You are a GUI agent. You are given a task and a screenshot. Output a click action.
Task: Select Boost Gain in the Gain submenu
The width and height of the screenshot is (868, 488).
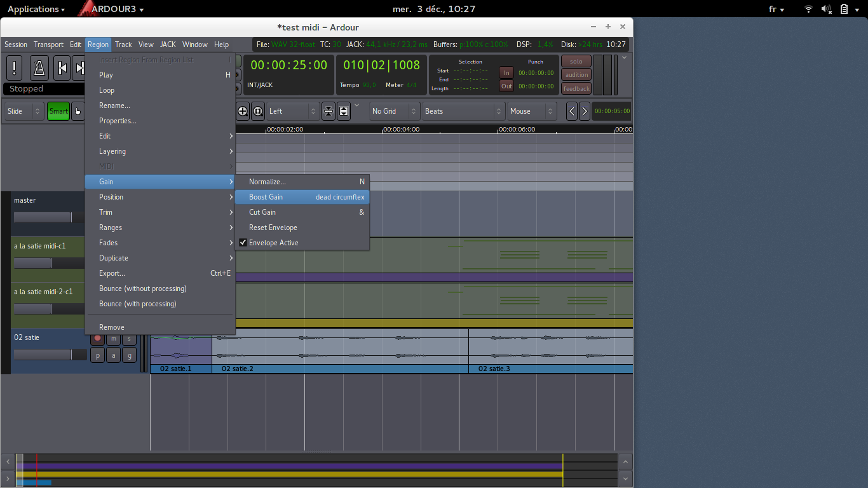click(x=266, y=197)
